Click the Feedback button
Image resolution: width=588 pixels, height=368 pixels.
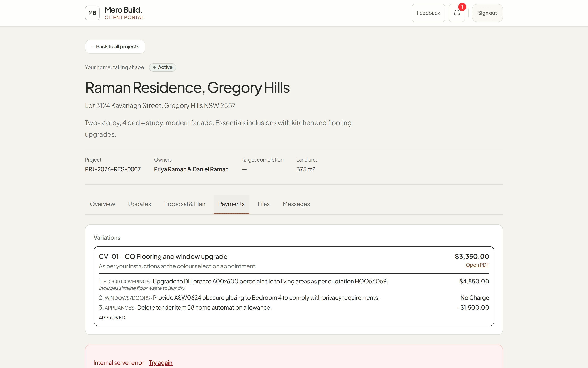coord(428,13)
